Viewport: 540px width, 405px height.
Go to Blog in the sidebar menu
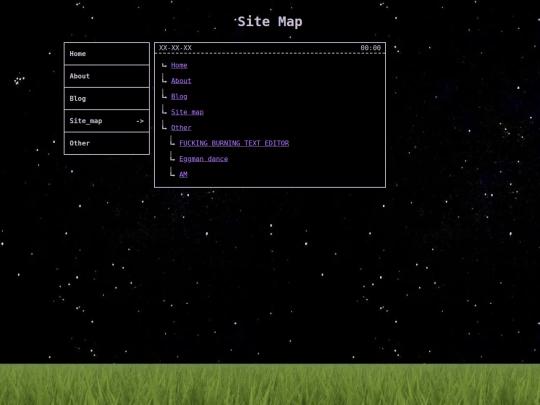107,98
